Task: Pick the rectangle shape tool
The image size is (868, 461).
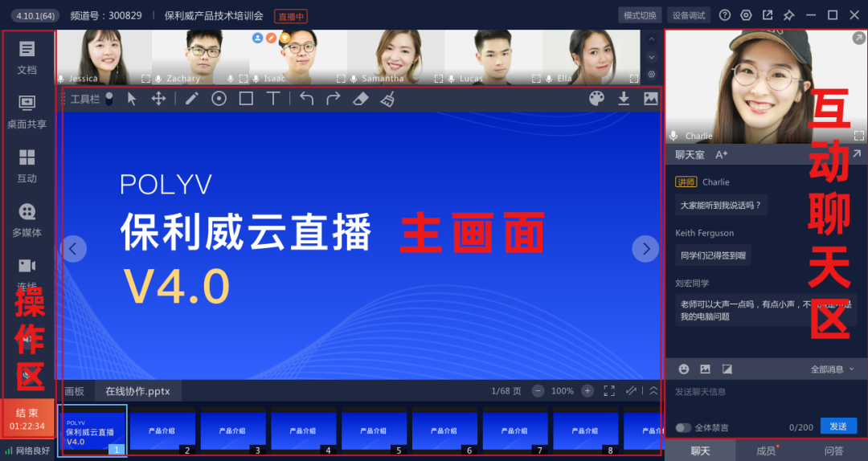Action: pos(246,98)
